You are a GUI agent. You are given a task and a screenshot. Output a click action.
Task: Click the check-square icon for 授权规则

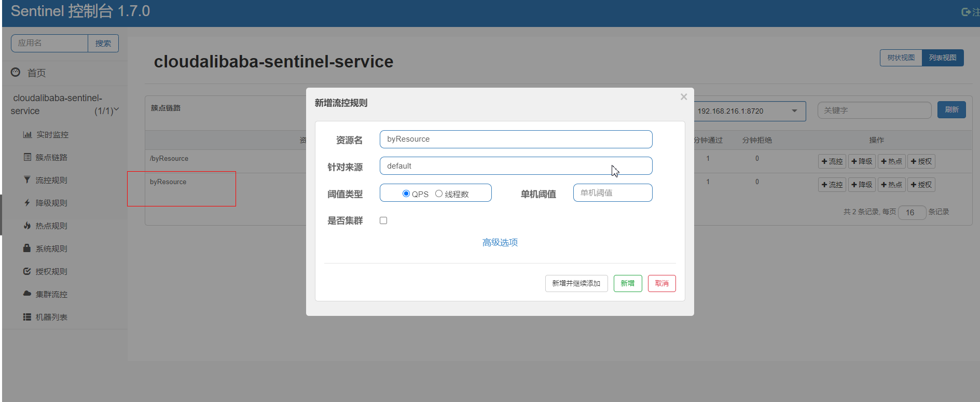(x=27, y=271)
